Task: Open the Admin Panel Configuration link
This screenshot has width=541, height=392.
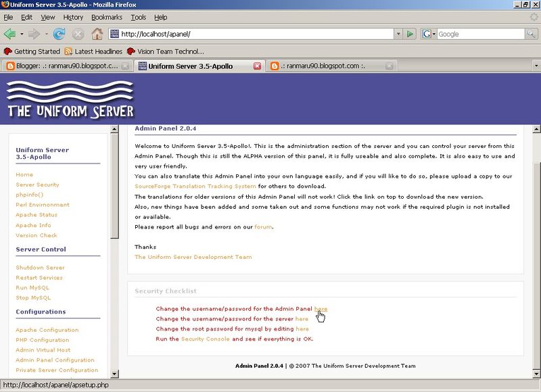Action: (55, 360)
